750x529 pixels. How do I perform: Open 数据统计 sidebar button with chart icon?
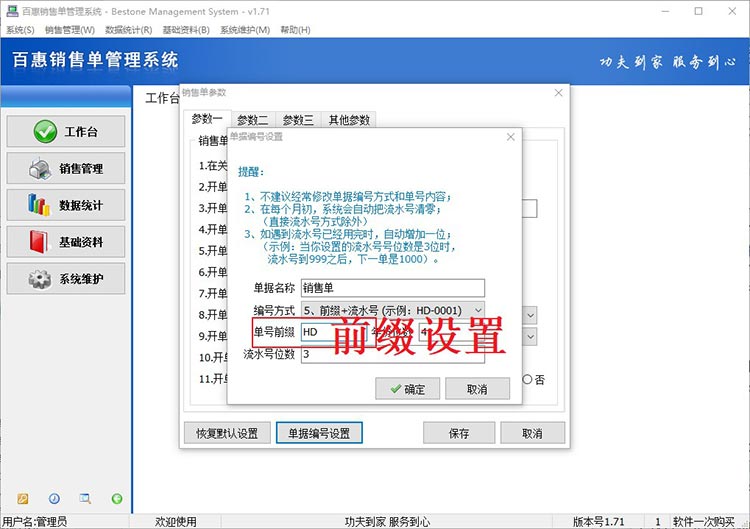pyautogui.click(x=66, y=205)
